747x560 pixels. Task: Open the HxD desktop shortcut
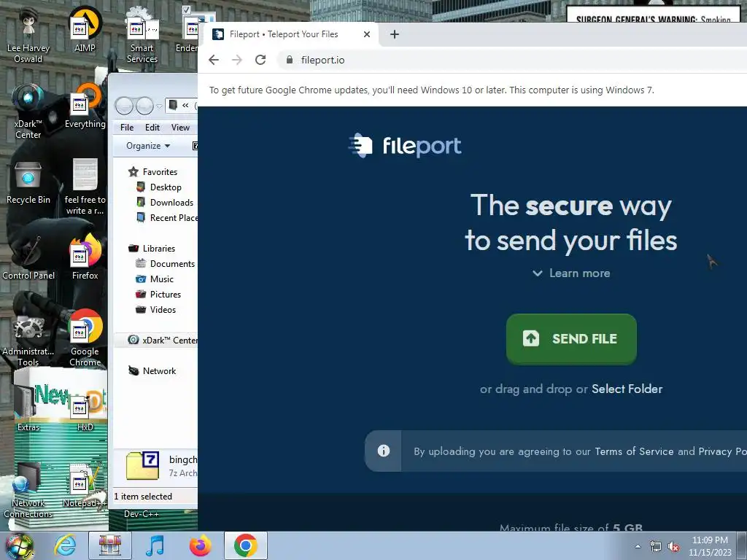(x=85, y=412)
